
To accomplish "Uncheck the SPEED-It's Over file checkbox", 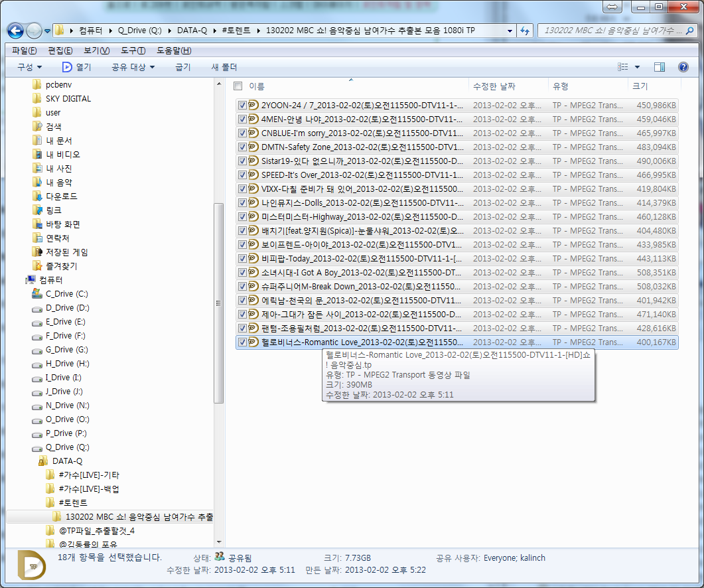I will (x=243, y=175).
